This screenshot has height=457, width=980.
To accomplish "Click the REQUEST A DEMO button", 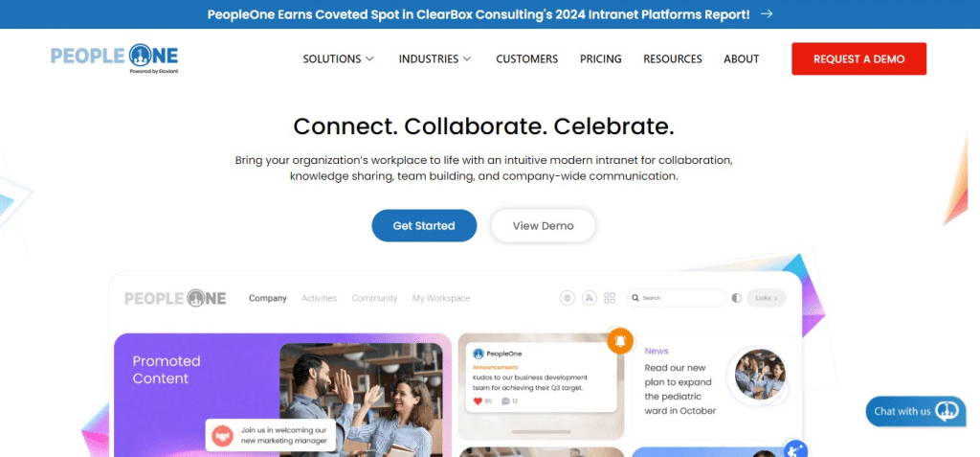I will tap(858, 58).
